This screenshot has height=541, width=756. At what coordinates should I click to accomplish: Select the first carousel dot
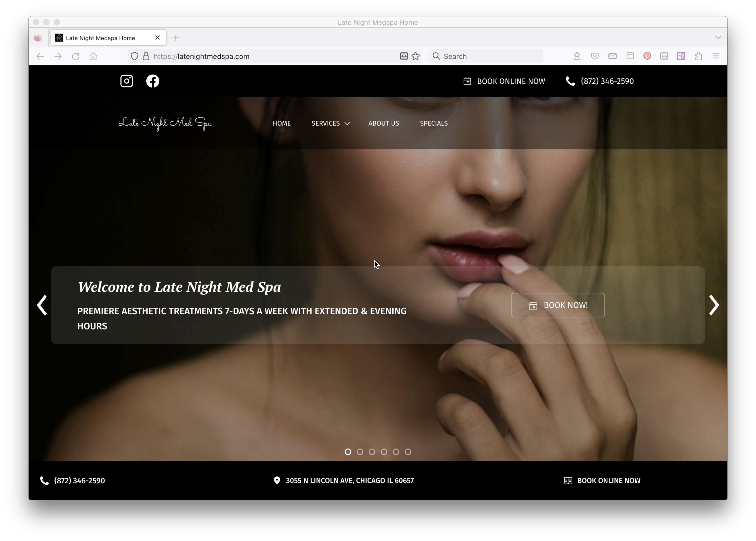click(x=348, y=452)
